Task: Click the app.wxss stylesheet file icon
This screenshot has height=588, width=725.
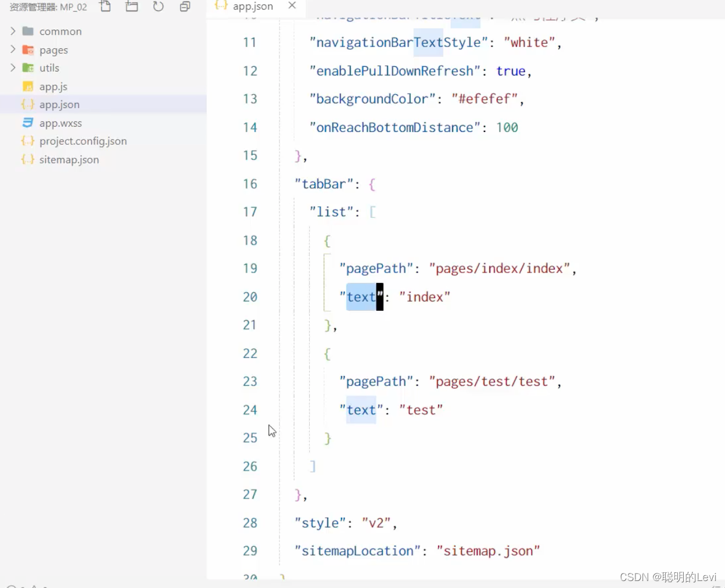Action: 28,123
